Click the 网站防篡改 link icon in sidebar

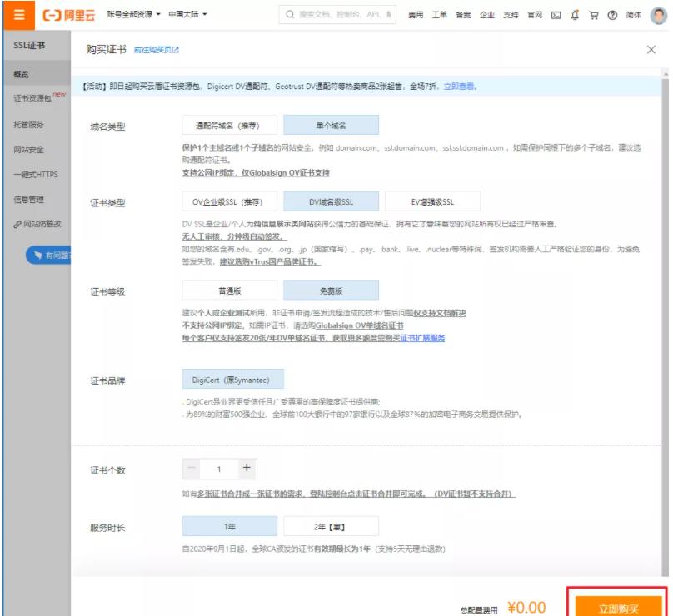click(17, 224)
